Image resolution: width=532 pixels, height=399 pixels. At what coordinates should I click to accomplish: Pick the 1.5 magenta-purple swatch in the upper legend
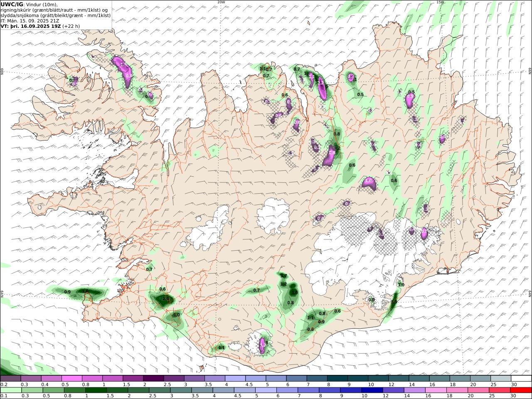pyautogui.click(x=133, y=379)
